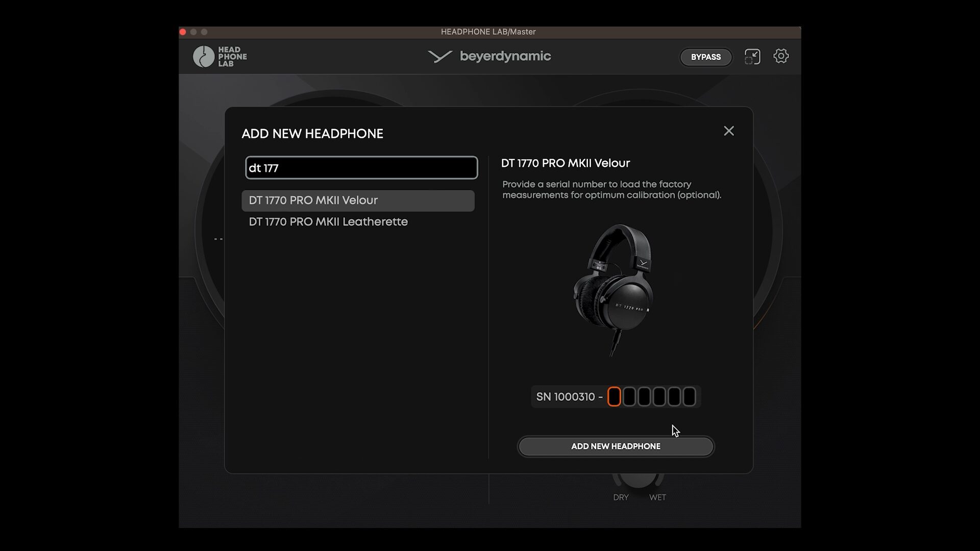Toggle the BYPASS button
Viewport: 980px width, 551px height.
coord(705,57)
